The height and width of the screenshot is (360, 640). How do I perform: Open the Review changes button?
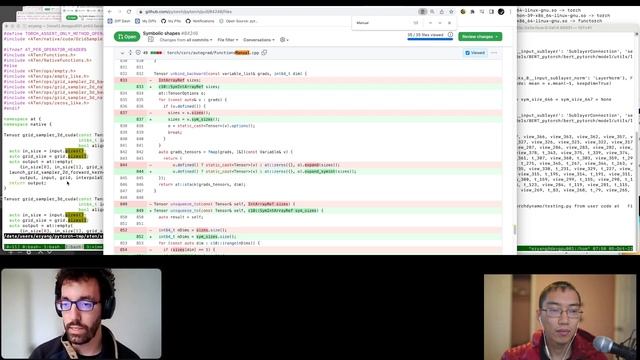click(480, 37)
